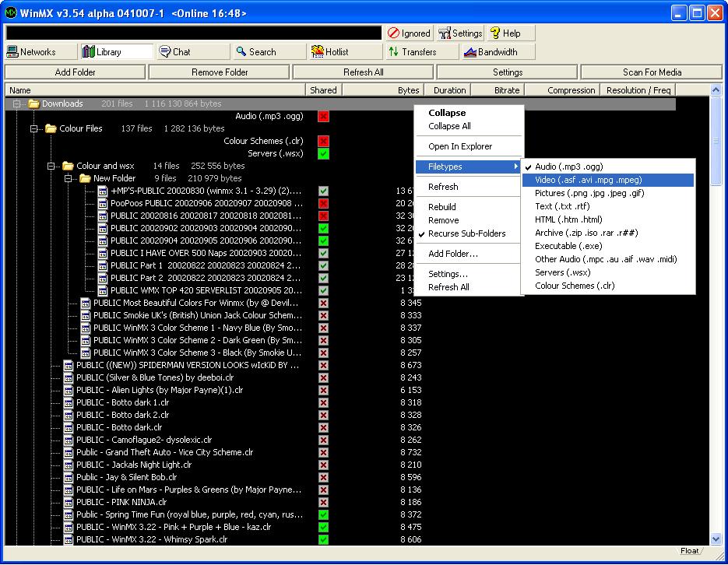This screenshot has height=565, width=728.
Task: Click the Downloads folder icon
Action: [33, 104]
